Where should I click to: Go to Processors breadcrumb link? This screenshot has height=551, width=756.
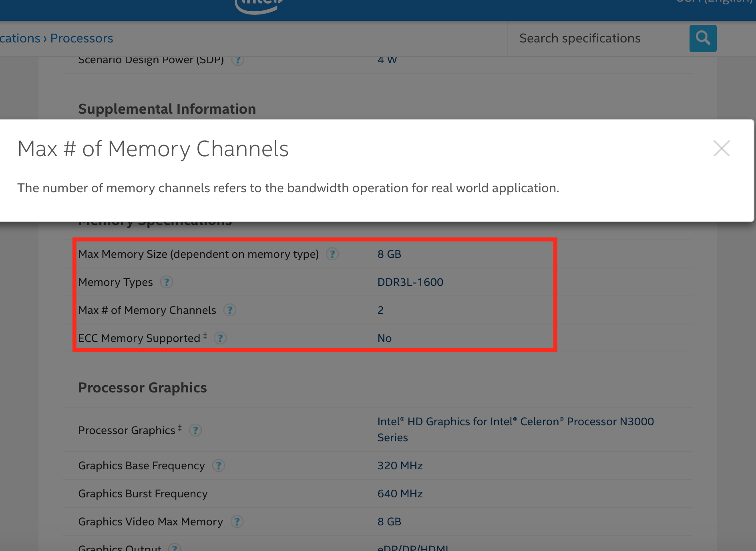coord(82,38)
